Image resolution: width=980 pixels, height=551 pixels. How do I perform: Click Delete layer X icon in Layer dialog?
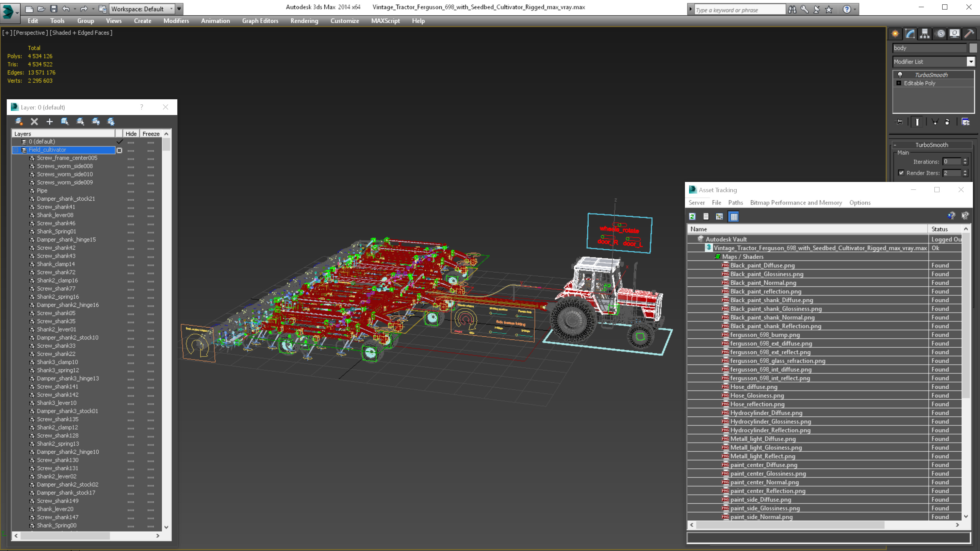(34, 122)
